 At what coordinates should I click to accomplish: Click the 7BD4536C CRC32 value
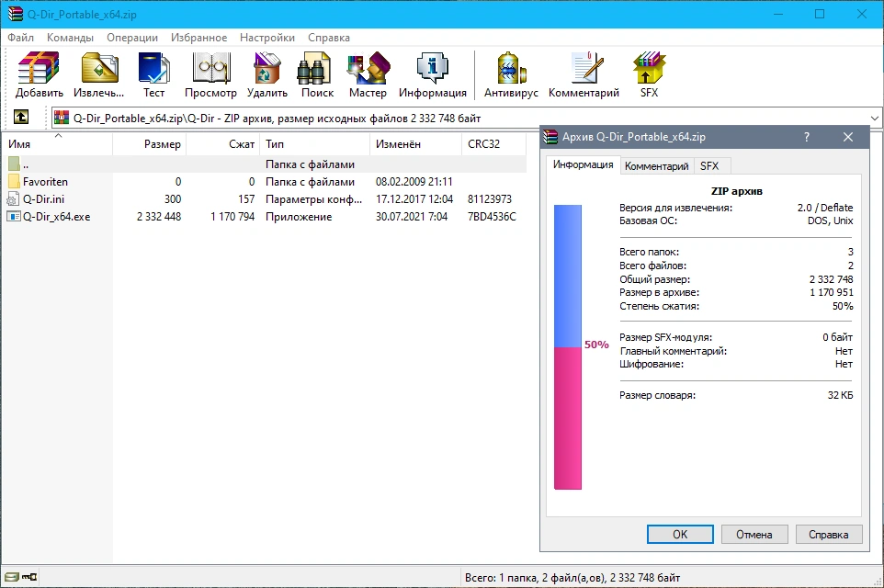pyautogui.click(x=492, y=217)
